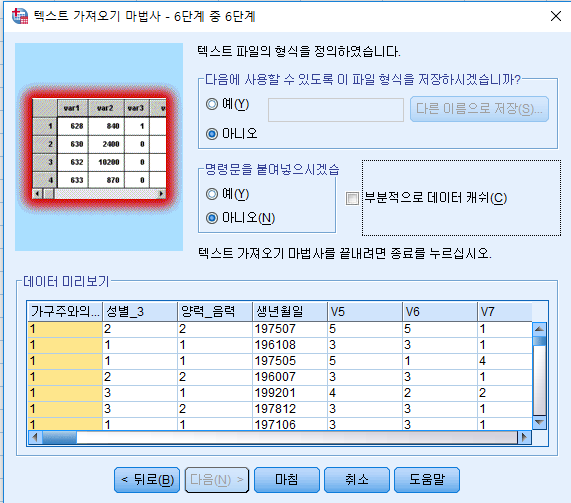Click the horizontal scrollbar thumb in preview
This screenshot has height=503, width=571.
[x=59, y=437]
